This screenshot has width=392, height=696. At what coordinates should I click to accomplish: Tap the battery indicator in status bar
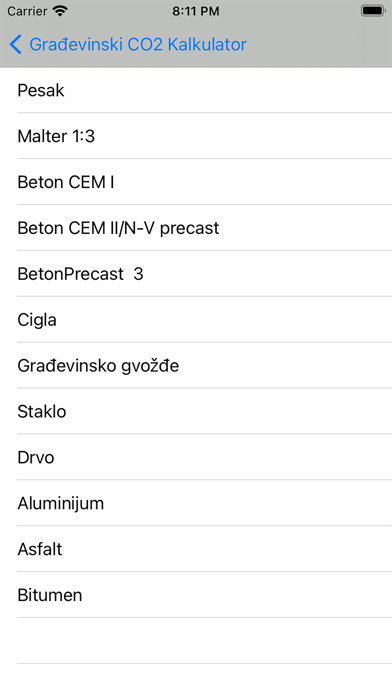pos(373,11)
